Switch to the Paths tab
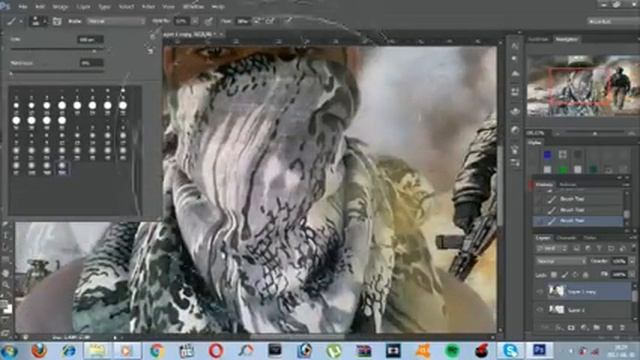This screenshot has width=640, height=360. (x=589, y=238)
